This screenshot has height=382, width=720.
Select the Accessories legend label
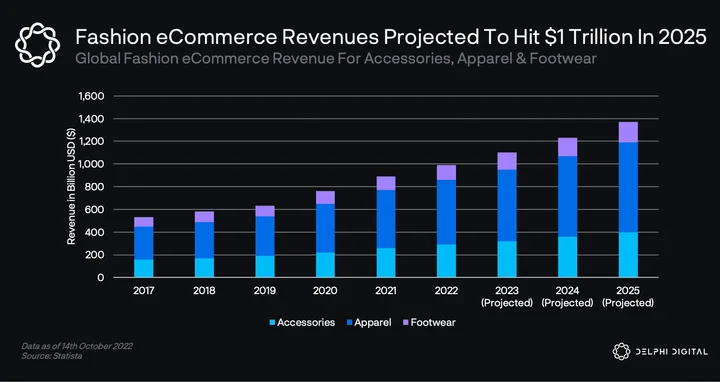pos(306,322)
